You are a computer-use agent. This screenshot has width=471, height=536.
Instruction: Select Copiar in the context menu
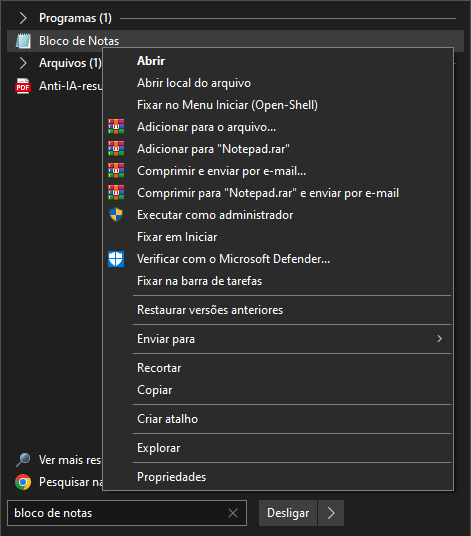[278, 390]
